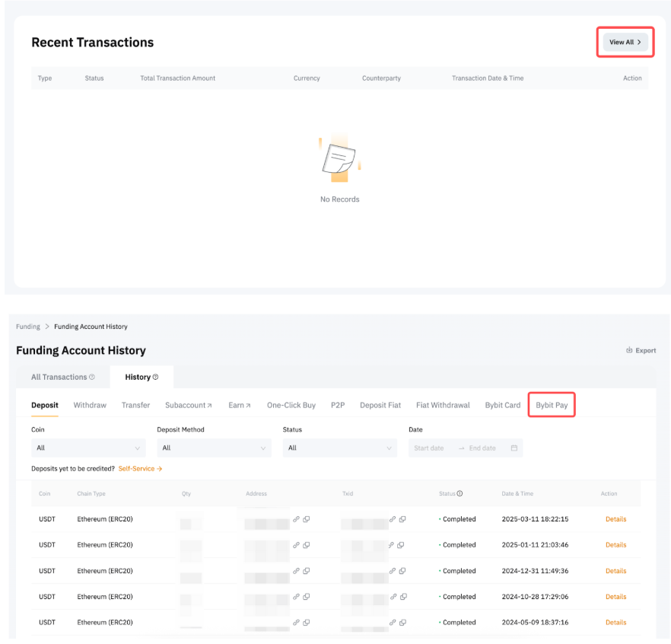Switch to the Bybit Pay tab

[552, 405]
